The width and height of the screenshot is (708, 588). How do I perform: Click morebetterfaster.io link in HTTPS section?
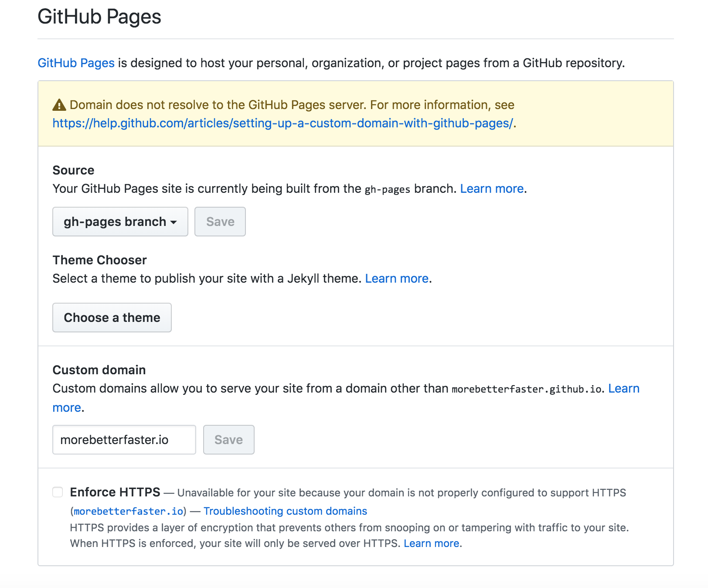point(129,511)
